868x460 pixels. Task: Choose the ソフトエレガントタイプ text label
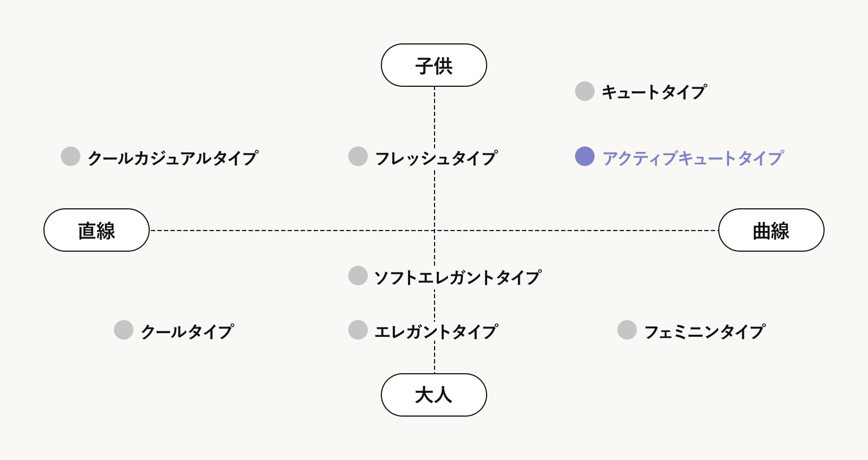[x=458, y=277]
